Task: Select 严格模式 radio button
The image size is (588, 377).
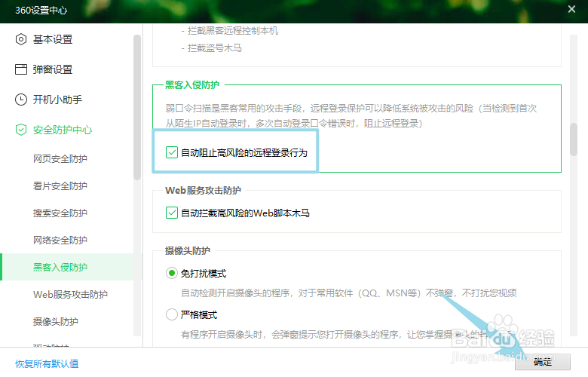Action: click(172, 314)
